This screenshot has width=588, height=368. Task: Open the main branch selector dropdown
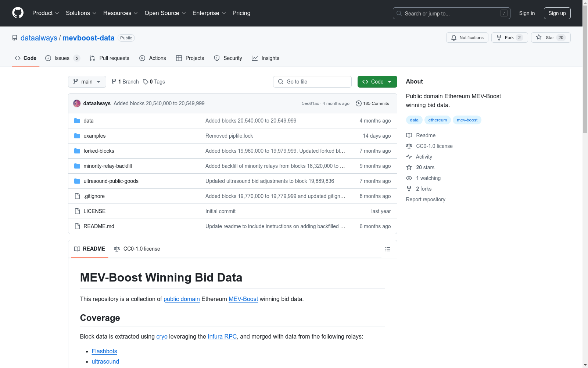coord(87,82)
